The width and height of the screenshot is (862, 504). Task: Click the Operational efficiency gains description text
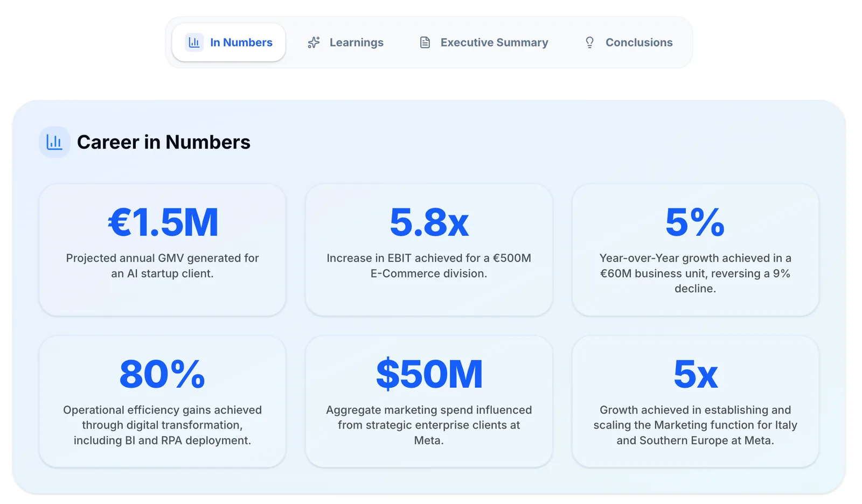pyautogui.click(x=163, y=425)
